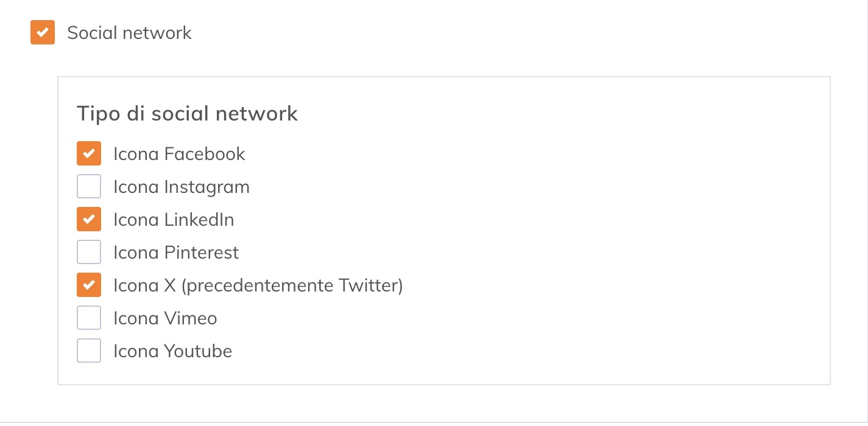Click the Icona LinkedIn label text
The width and height of the screenshot is (868, 426).
tap(174, 219)
